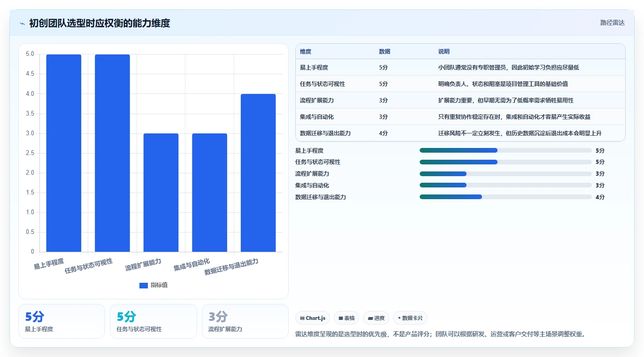Click the footnote starting 雷达维度呈现的是
Image resolution: width=644 pixels, height=357 pixels.
[440, 334]
